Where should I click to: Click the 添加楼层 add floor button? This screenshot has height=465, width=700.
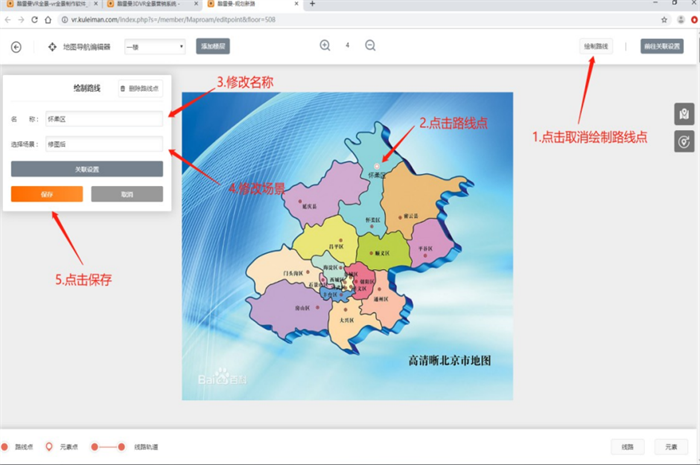click(x=213, y=46)
